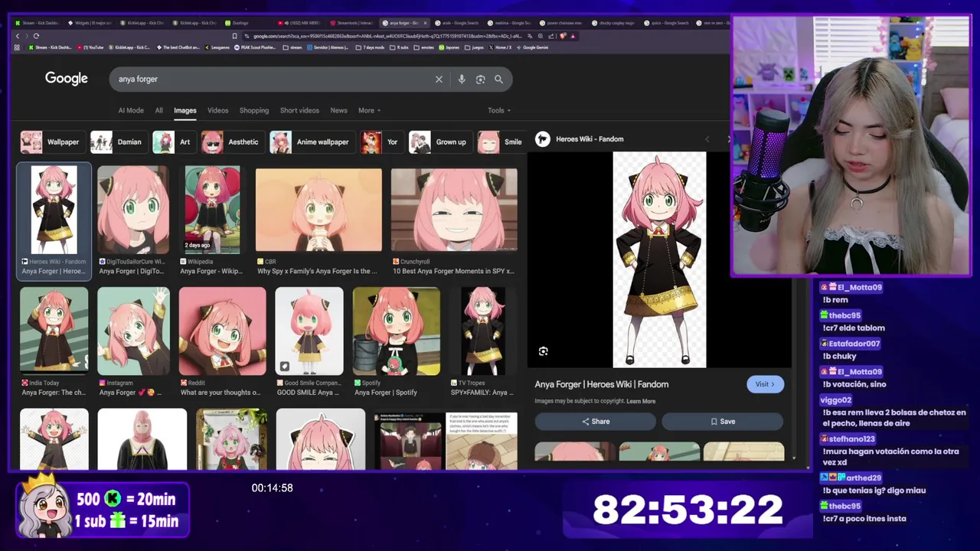Search inside the preview image with Lens

[543, 351]
